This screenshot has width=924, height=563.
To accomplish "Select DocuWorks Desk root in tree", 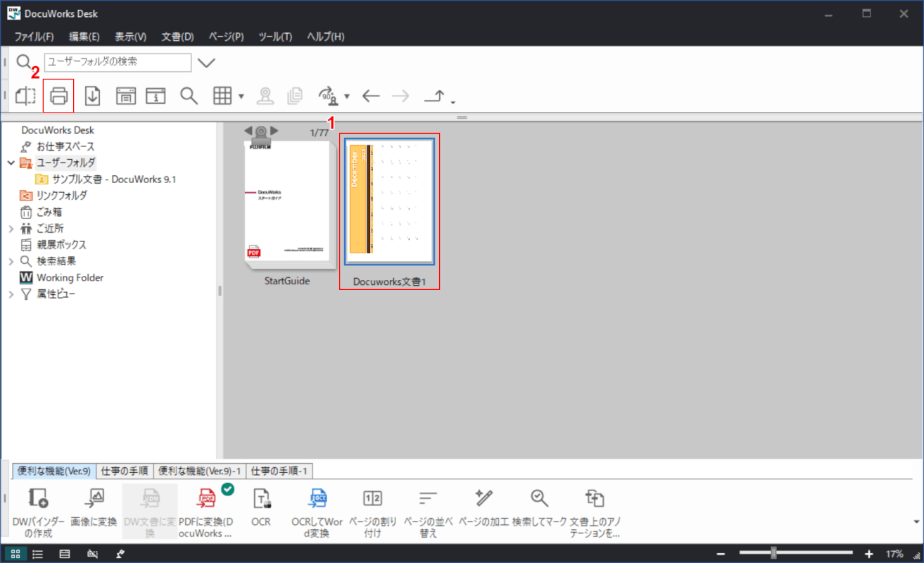I will (x=58, y=130).
